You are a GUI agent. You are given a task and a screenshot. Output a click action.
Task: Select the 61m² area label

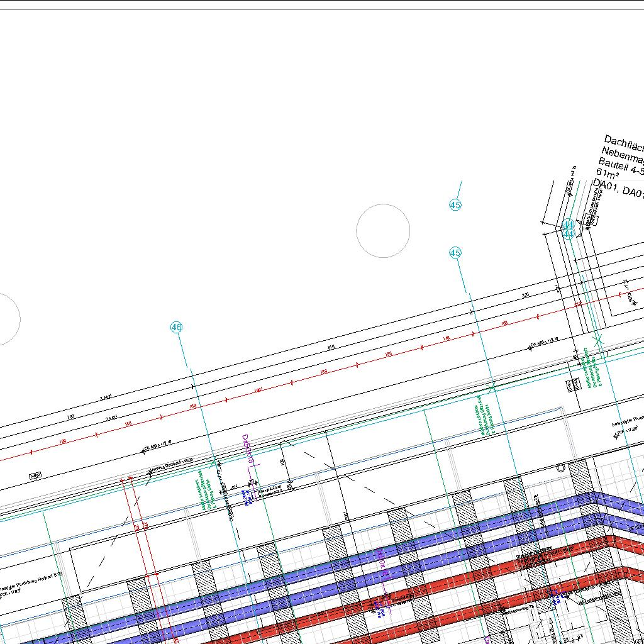point(606,173)
